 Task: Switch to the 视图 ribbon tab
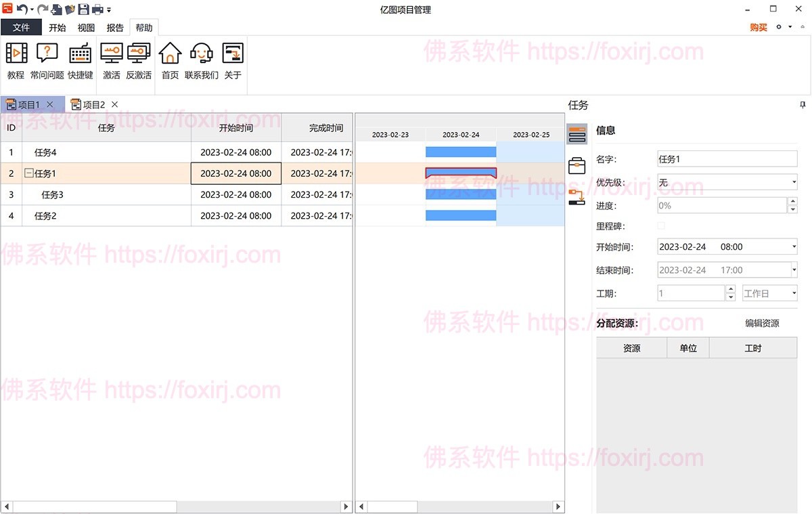[x=86, y=27]
